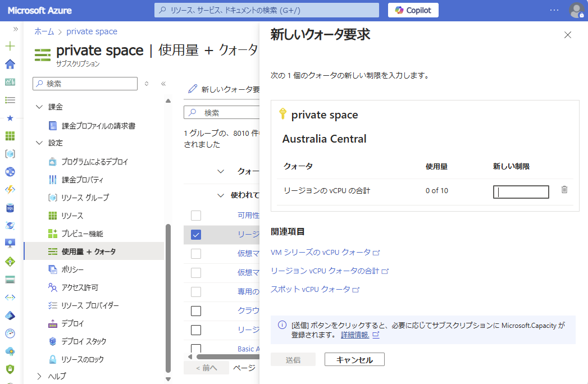Click the 送信 button to submit the request
Screen dimensions: 588x384
pos(292,359)
